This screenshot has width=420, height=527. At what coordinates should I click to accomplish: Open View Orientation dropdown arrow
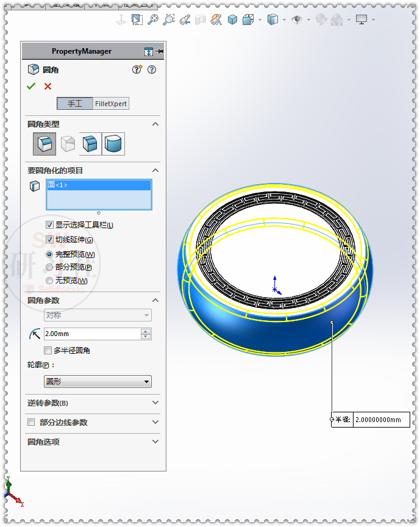pyautogui.click(x=260, y=20)
